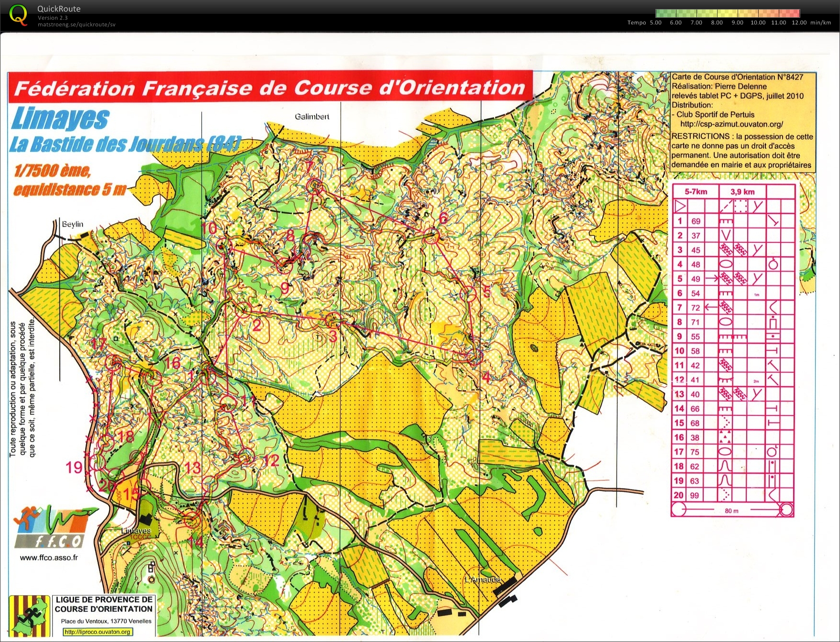840x642 pixels.
Task: Click the 'Galimbert' place label
Action: click(x=312, y=117)
